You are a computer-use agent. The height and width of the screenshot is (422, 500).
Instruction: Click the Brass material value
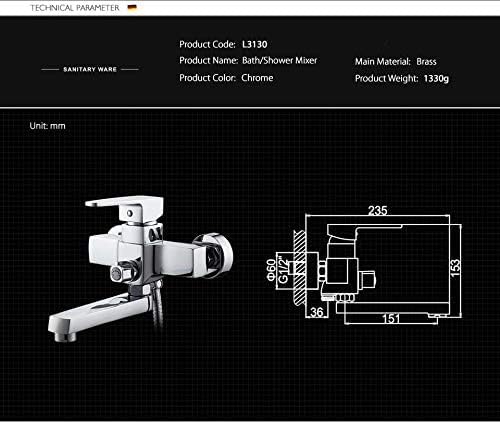[x=426, y=62]
